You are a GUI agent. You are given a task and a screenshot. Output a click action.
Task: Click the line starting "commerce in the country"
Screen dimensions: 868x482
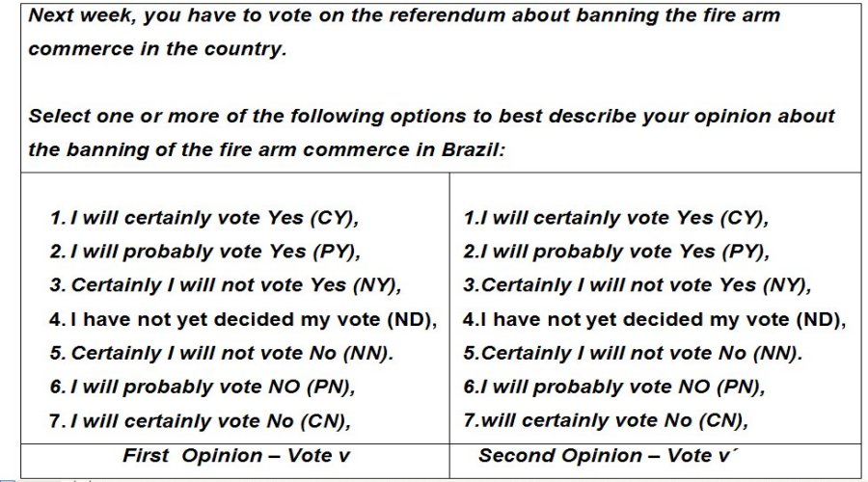click(x=158, y=50)
